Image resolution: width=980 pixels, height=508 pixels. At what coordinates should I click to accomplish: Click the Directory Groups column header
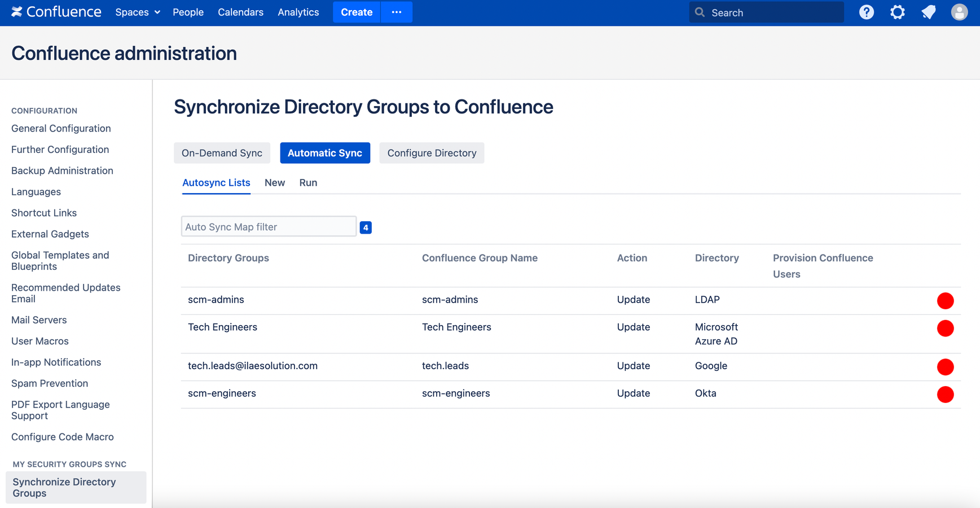point(228,258)
